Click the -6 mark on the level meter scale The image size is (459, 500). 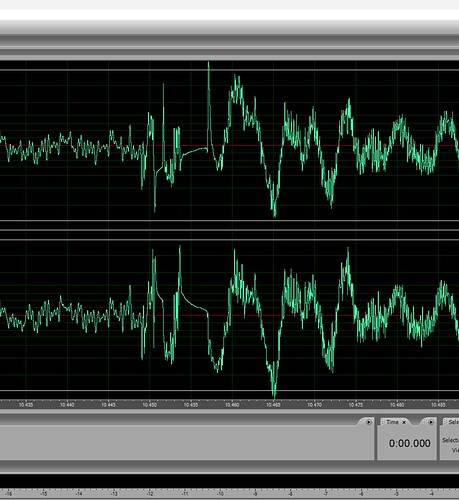coord(361,494)
